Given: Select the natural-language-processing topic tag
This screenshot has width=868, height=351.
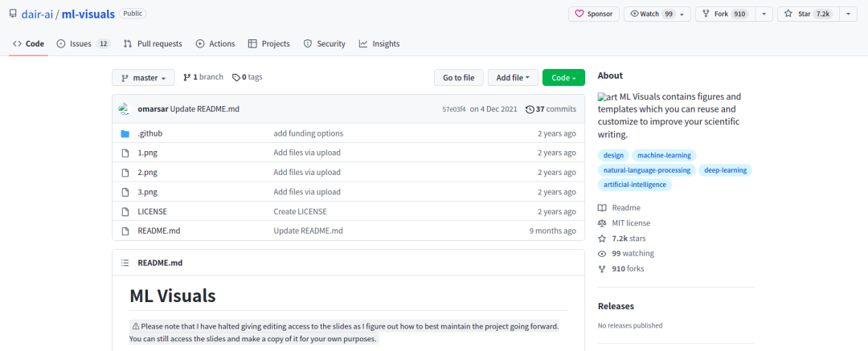Looking at the screenshot, I should [647, 170].
